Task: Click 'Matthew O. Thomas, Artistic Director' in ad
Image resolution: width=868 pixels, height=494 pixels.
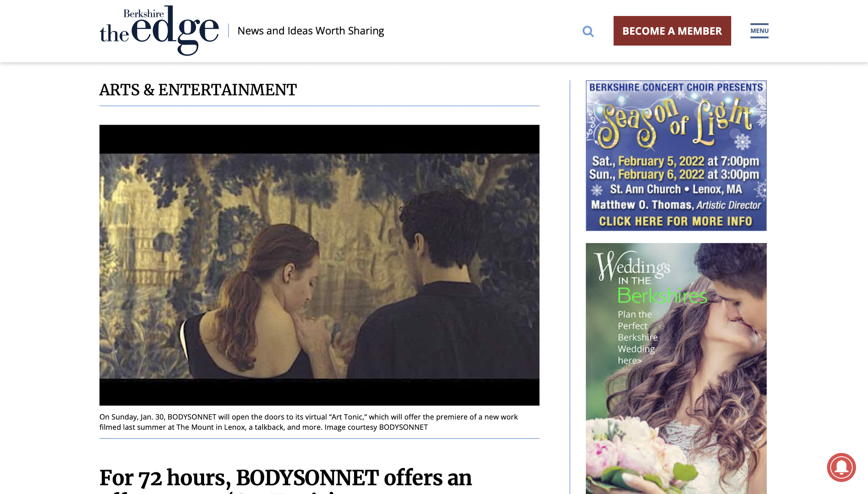Action: point(676,205)
